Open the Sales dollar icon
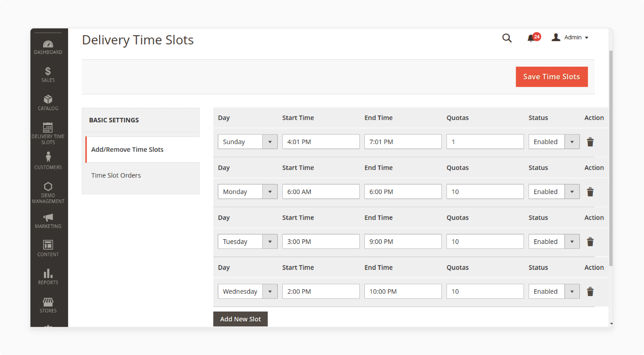 click(48, 71)
